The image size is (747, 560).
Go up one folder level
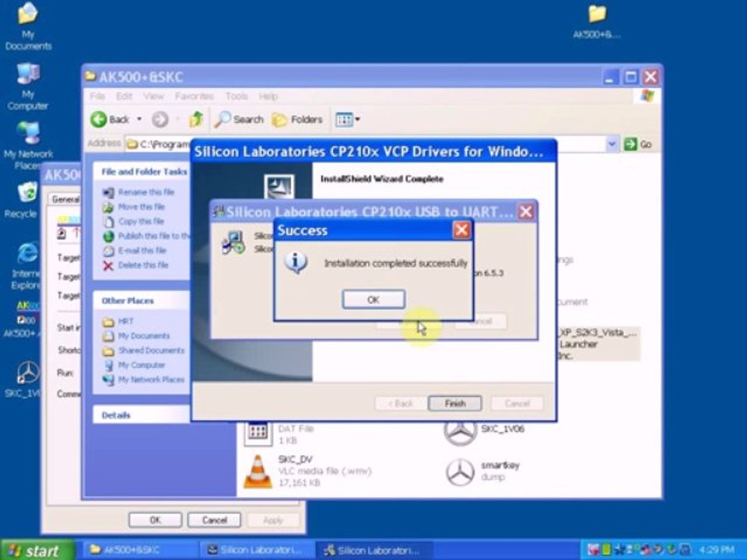point(196,119)
